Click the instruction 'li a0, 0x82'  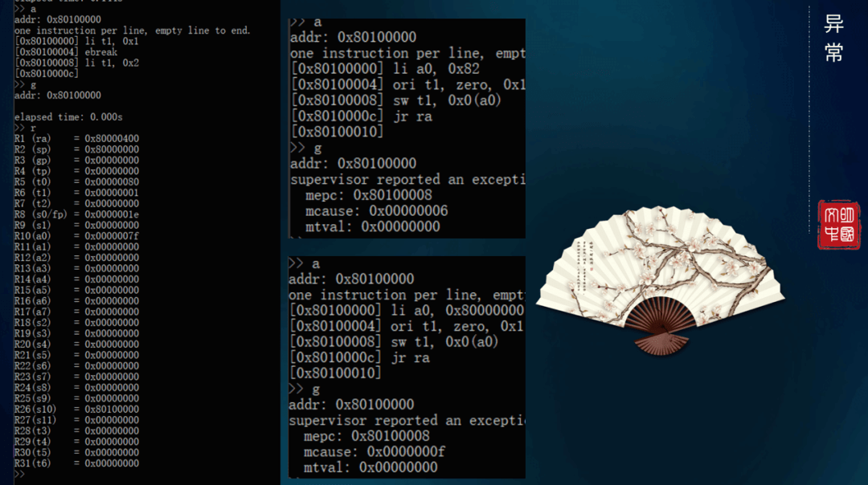click(x=436, y=69)
